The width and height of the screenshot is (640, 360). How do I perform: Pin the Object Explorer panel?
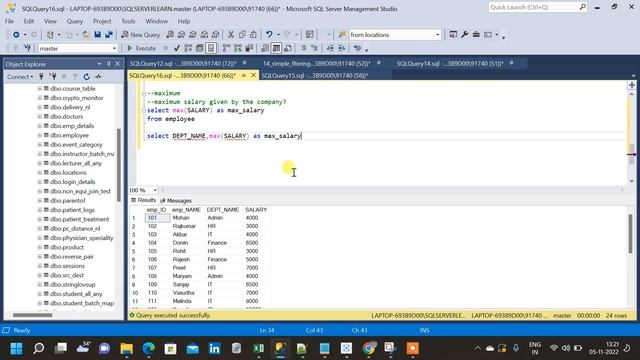coord(109,64)
